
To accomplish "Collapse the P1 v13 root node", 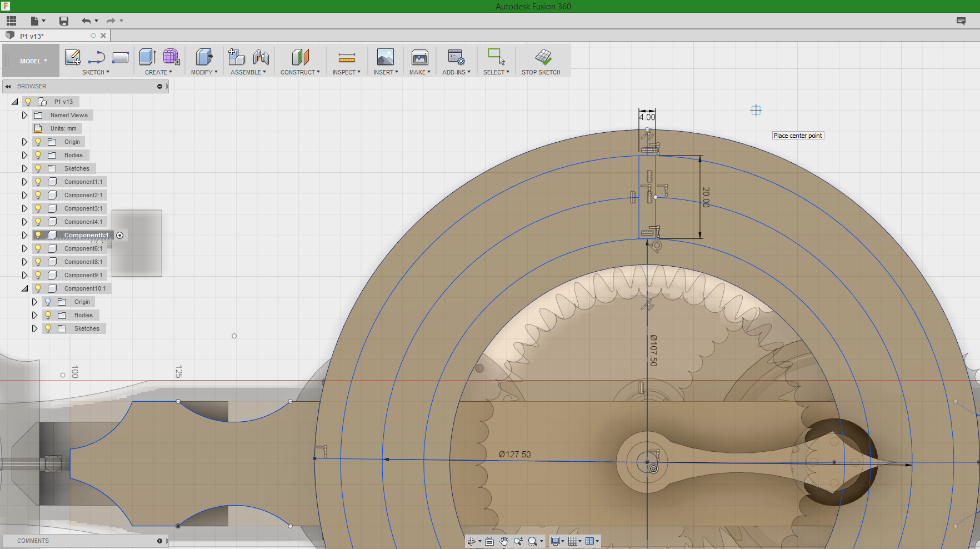I will point(14,102).
